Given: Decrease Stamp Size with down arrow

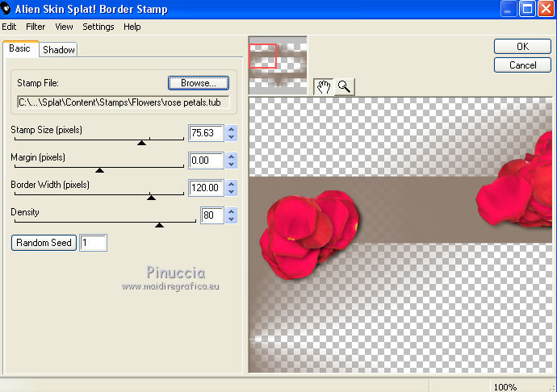Looking at the screenshot, I should 232,137.
